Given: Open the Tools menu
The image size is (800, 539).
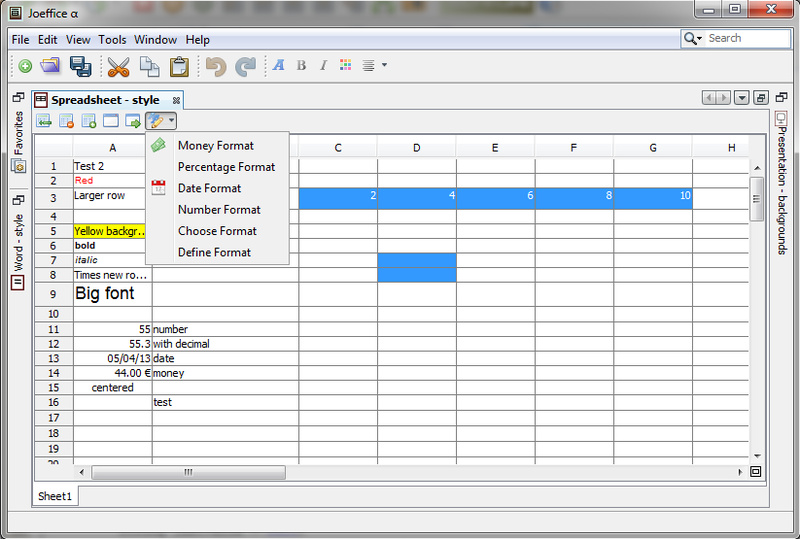Looking at the screenshot, I should tap(112, 40).
